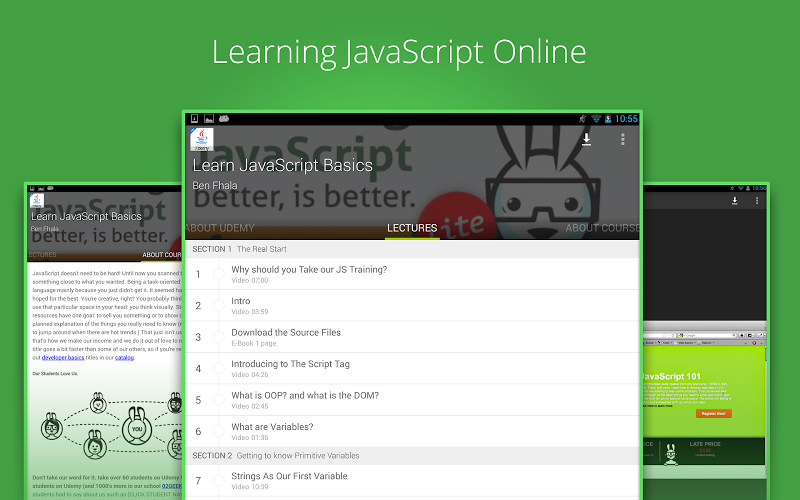
Task: Tap 'SECTION 2 Getting to know Primitive Variables' header
Action: coord(412,456)
